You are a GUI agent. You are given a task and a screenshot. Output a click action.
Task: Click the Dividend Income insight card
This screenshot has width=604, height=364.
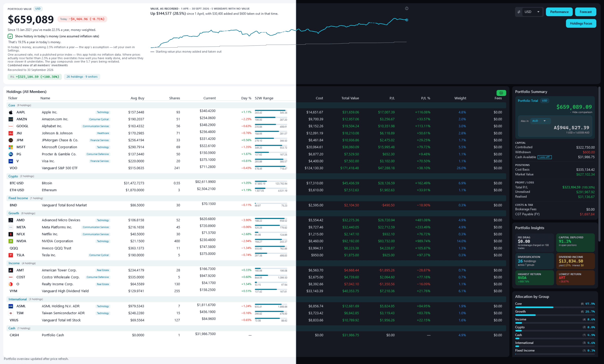[575, 261]
